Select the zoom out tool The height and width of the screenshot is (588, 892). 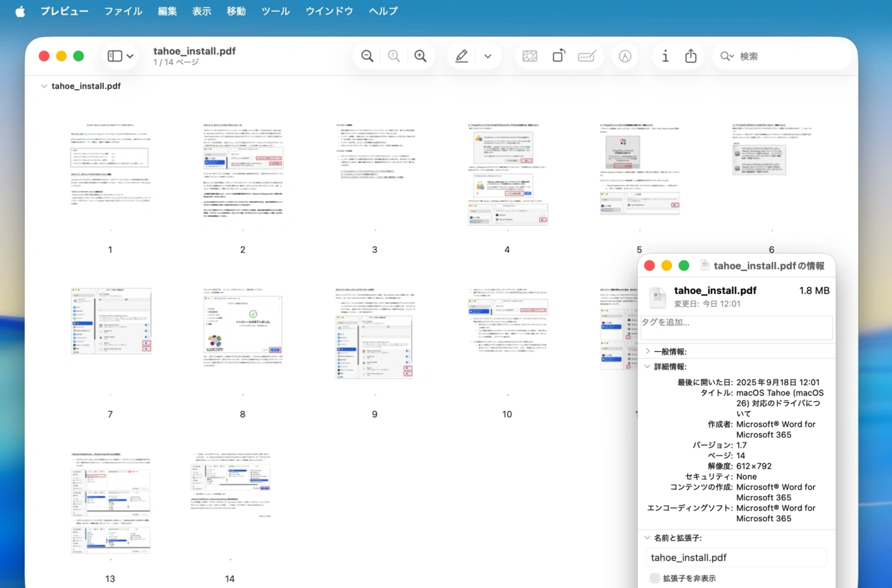[367, 56]
